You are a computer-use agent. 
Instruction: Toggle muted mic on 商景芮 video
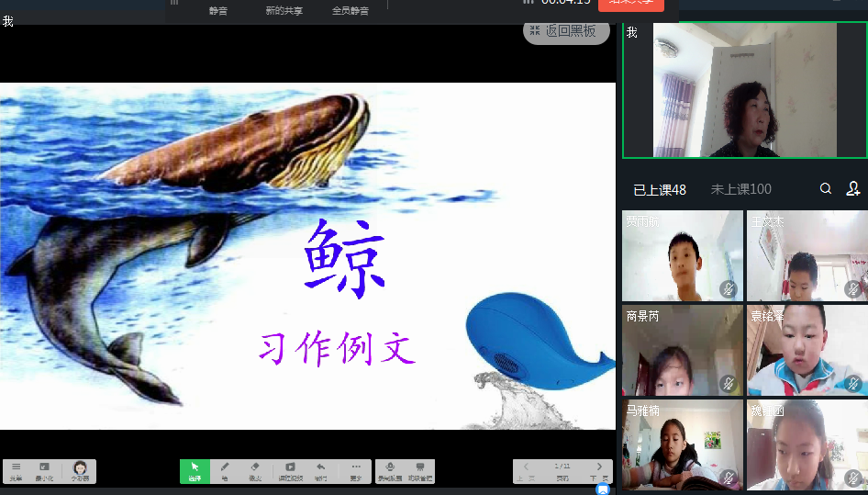pos(728,383)
